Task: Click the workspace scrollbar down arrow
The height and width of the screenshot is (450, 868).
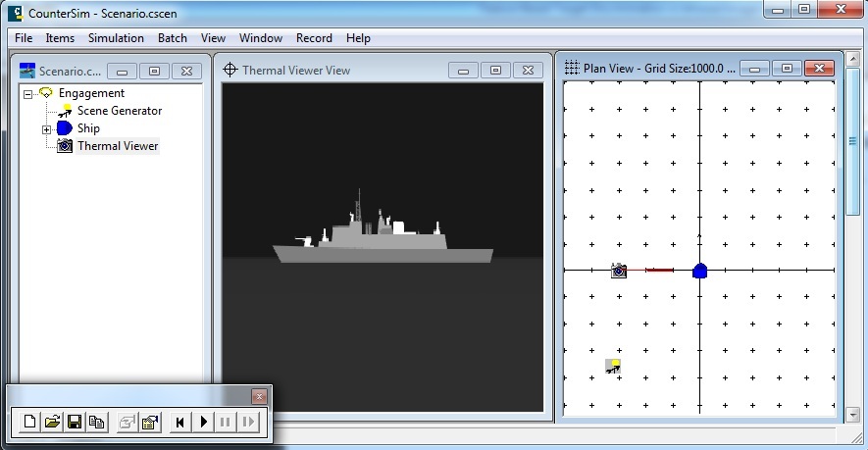Action: [x=853, y=414]
